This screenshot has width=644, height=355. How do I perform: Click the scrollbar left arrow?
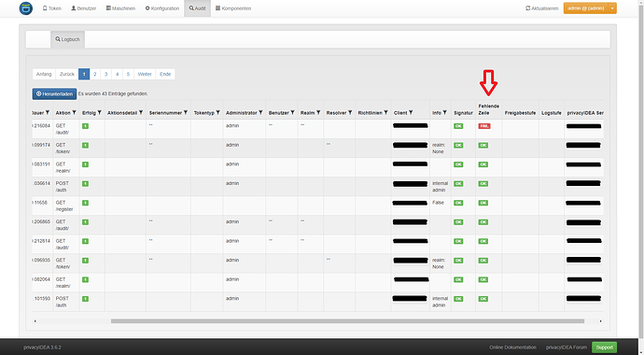pos(35,320)
